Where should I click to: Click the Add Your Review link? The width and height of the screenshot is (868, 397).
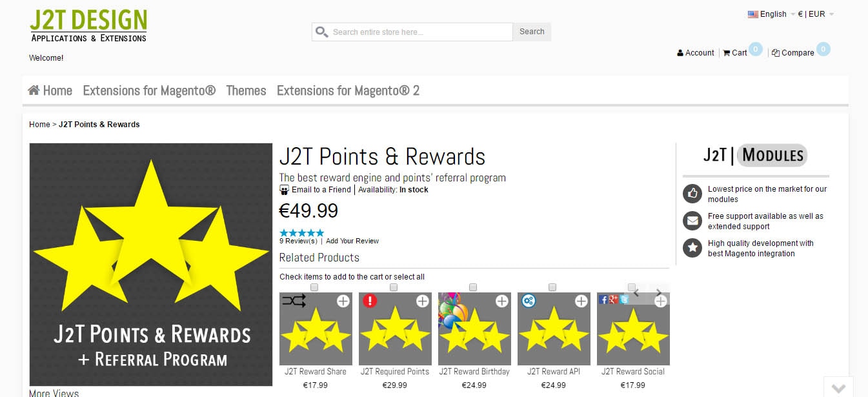point(352,241)
